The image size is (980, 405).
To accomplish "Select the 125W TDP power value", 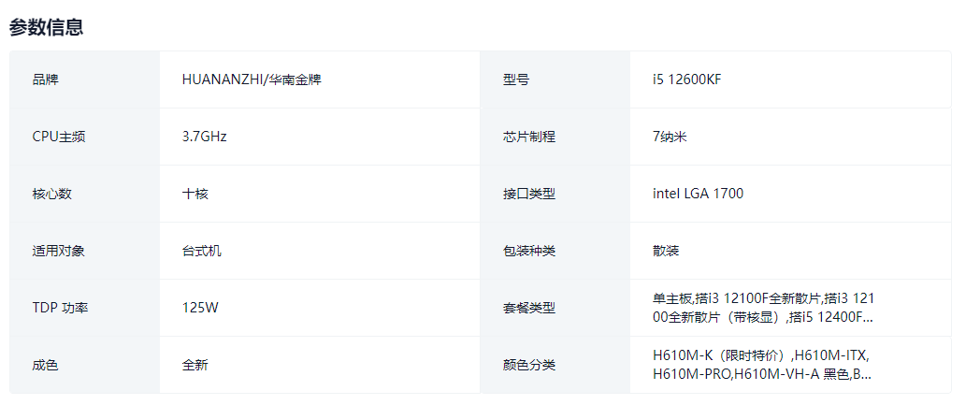I will click(200, 308).
